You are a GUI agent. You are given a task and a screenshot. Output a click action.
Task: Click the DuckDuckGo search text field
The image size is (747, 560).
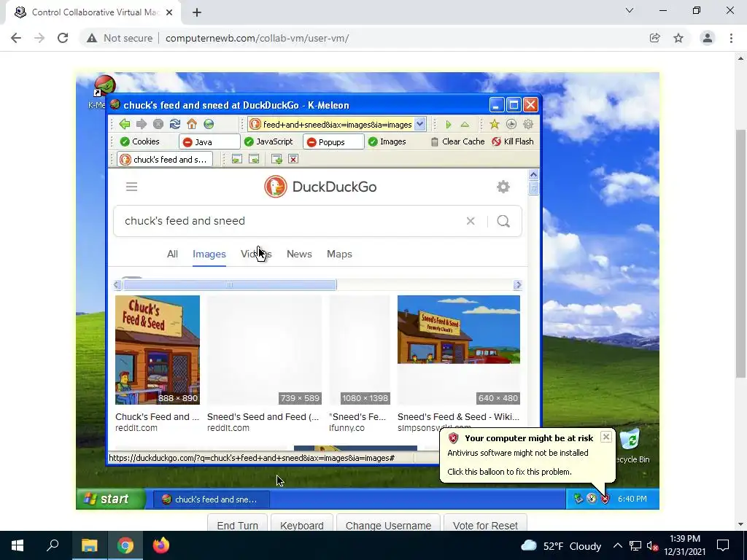pyautogui.click(x=290, y=221)
